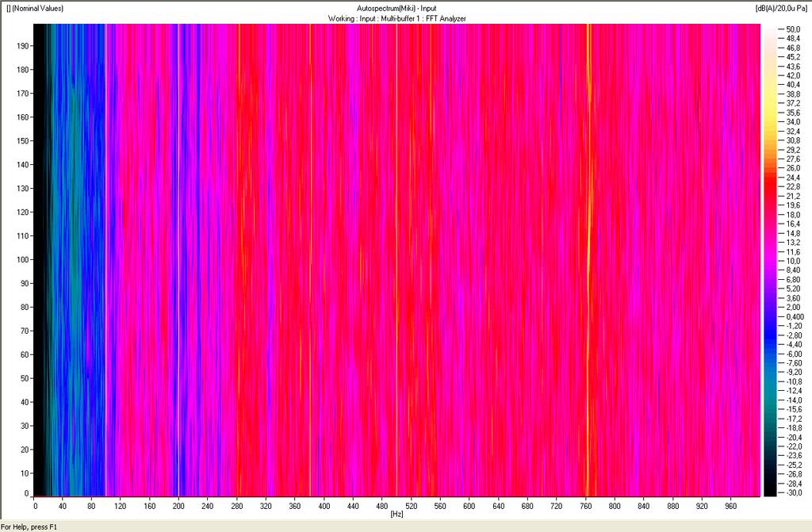Click the 520 Hz x-axis label

tap(412, 506)
